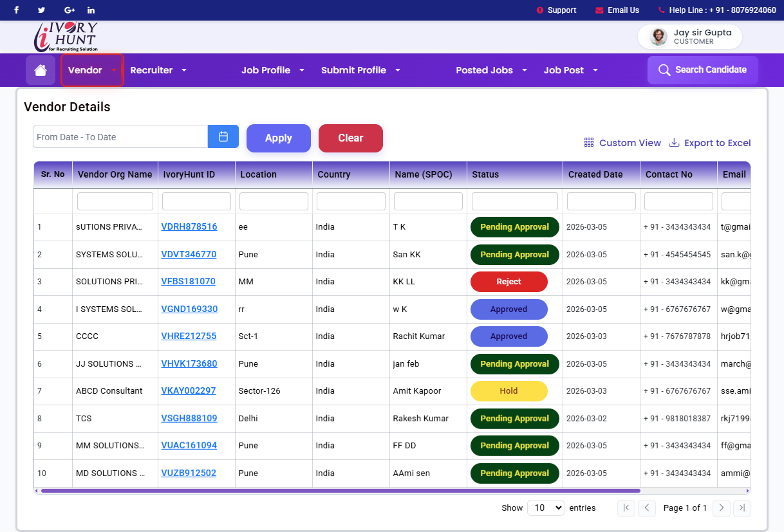Open the Show entries count dropdown
The width and height of the screenshot is (784, 532).
(x=545, y=508)
